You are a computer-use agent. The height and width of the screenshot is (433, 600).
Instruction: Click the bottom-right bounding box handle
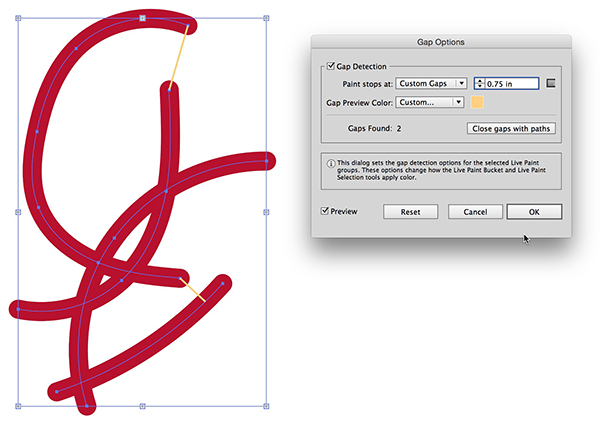266,406
